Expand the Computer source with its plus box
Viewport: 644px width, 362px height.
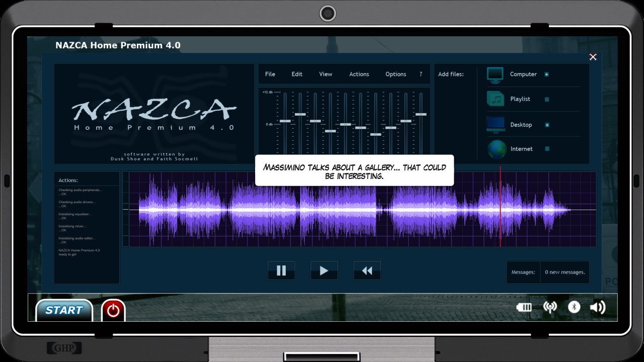coord(546,74)
